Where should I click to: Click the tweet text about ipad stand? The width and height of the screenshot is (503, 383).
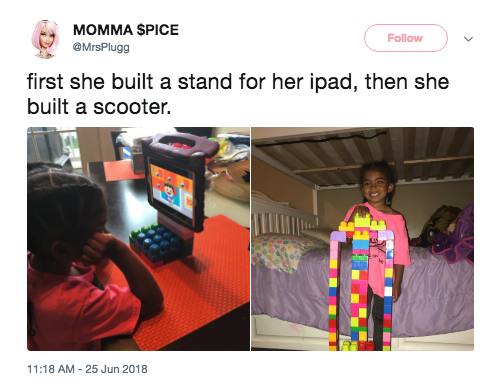tap(238, 94)
